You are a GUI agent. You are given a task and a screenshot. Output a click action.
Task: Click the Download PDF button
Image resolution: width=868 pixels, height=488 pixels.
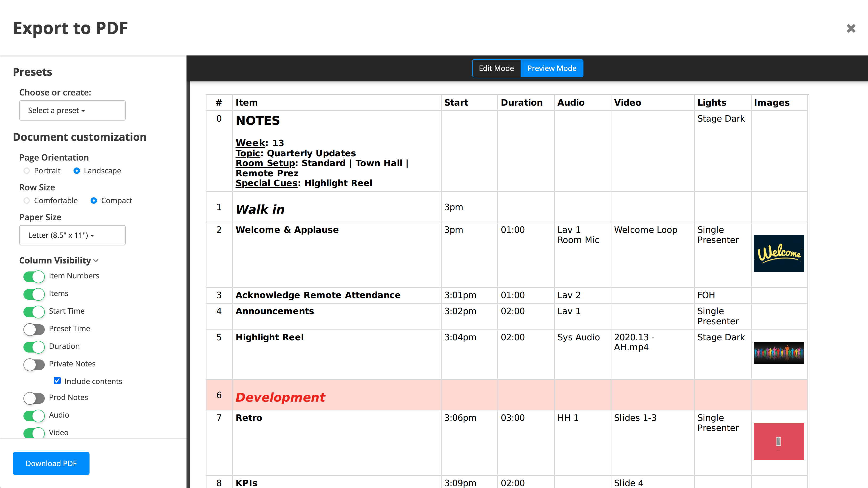[51, 463]
